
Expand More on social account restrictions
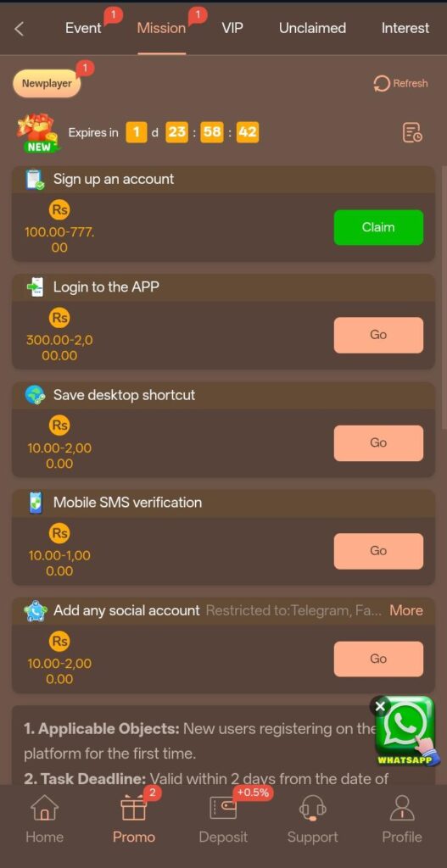pyautogui.click(x=406, y=610)
